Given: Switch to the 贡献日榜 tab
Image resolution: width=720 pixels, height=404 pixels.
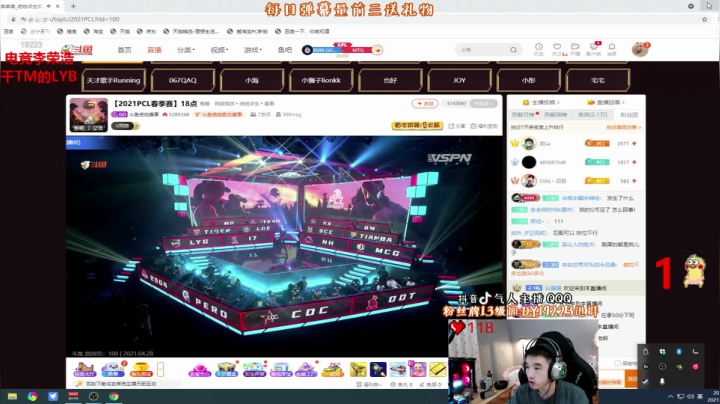Looking at the screenshot, I should coord(523,115).
